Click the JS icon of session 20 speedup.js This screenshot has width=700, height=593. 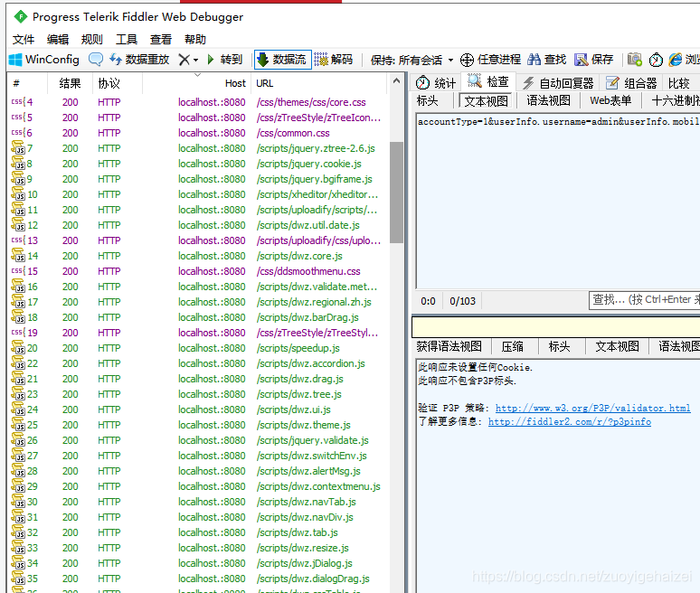18,348
